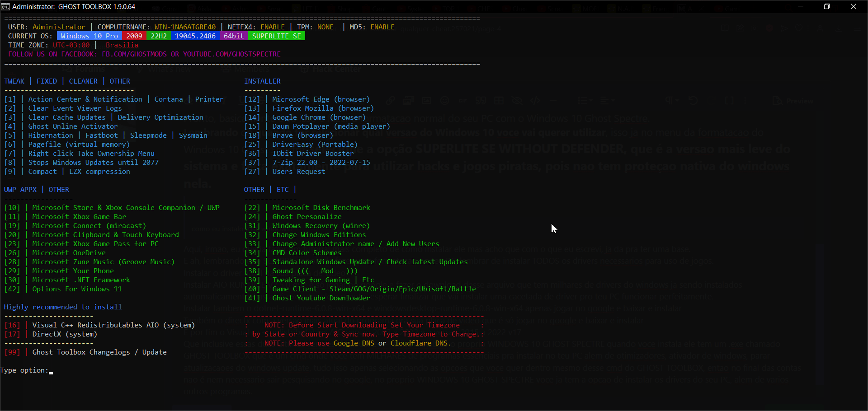Click the green '22H2' badge
Image resolution: width=868 pixels, height=411 pixels.
tap(158, 36)
